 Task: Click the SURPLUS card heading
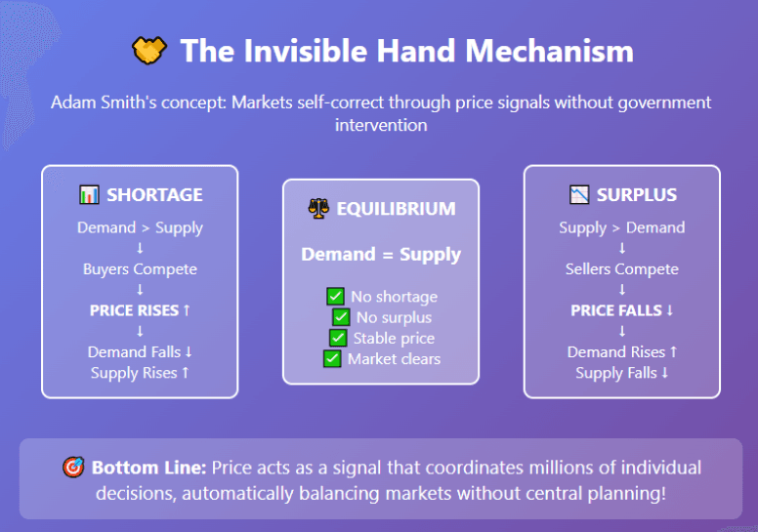click(x=637, y=195)
